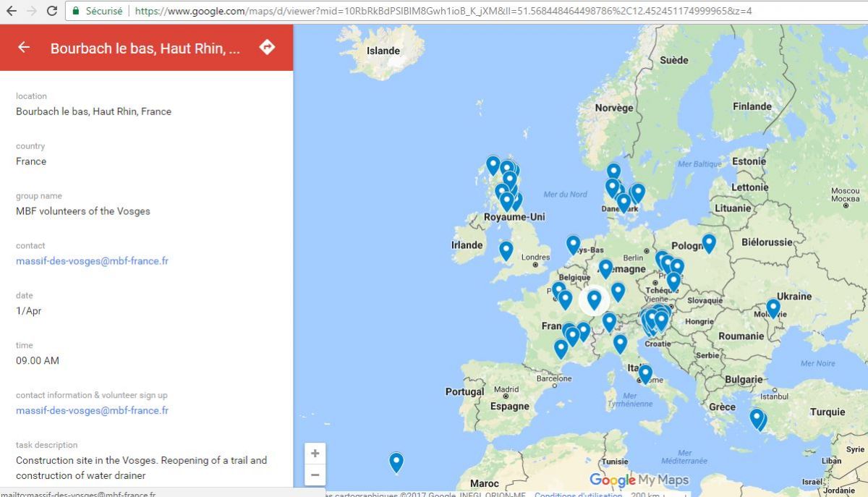Click the group name MBF volunteers of the Vosges
The width and height of the screenshot is (868, 497).
83,211
